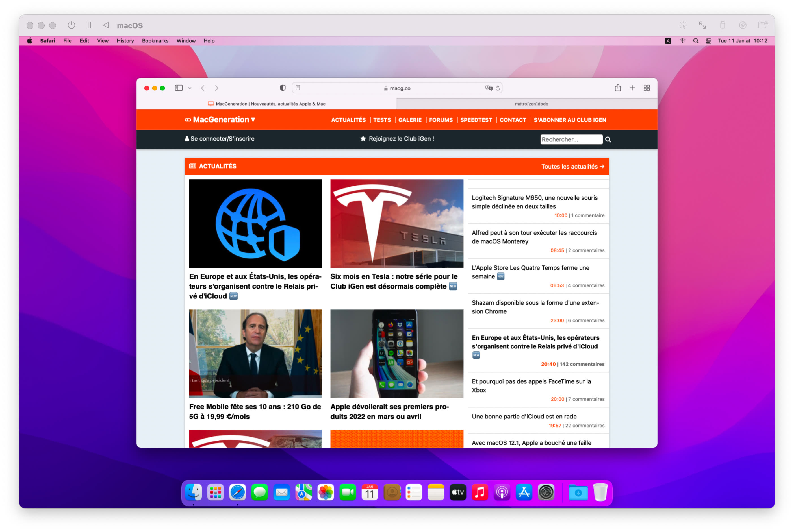This screenshot has width=794, height=532.
Task: Open Six mois en Tesla headline
Action: pyautogui.click(x=394, y=282)
